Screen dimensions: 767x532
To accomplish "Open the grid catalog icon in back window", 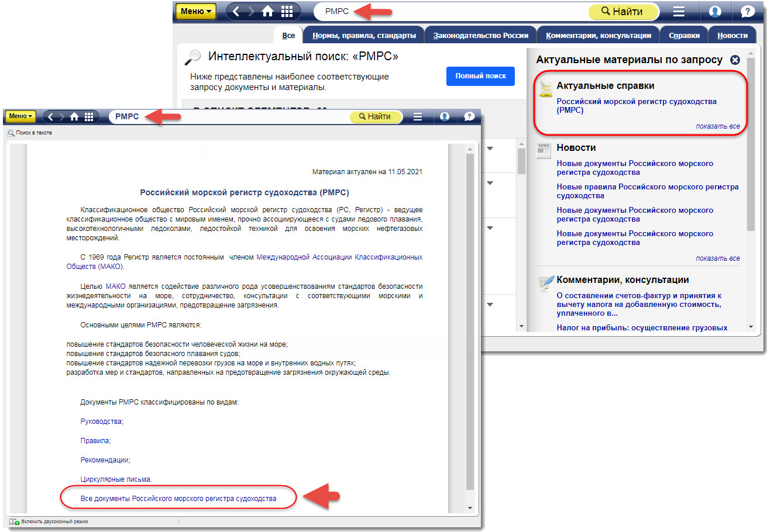I will [x=287, y=11].
